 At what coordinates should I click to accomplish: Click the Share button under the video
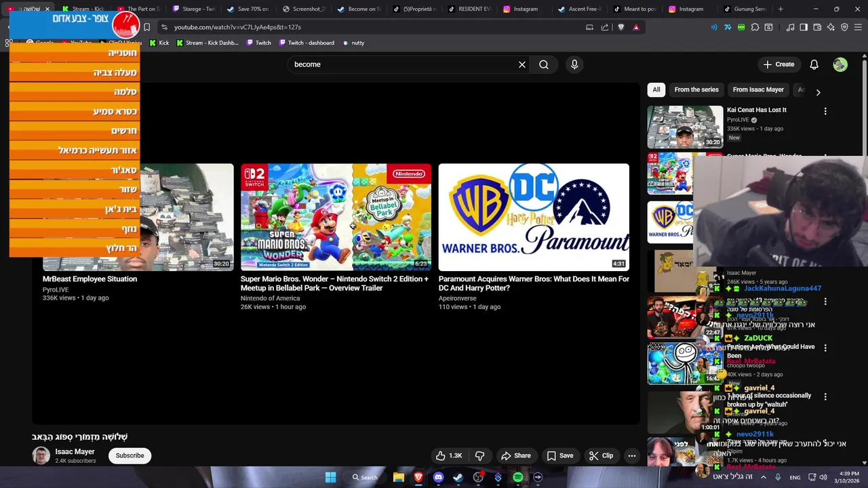coord(516,455)
